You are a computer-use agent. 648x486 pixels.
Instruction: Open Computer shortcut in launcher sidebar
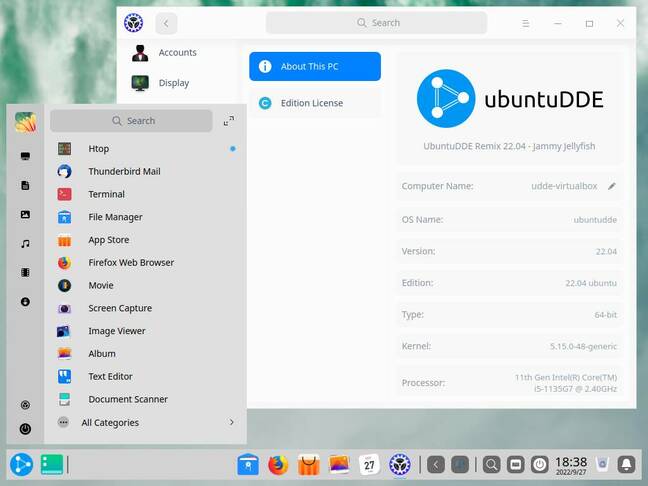25,156
